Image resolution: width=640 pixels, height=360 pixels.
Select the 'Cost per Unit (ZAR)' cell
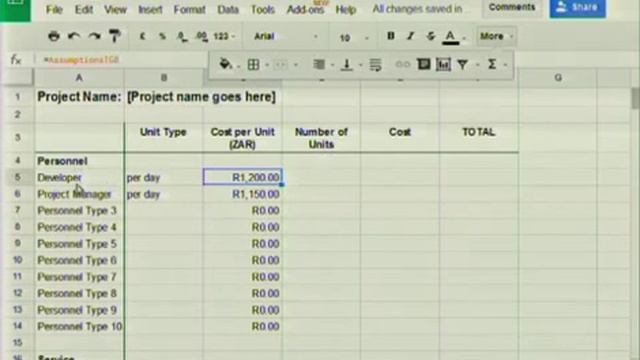coord(242,138)
